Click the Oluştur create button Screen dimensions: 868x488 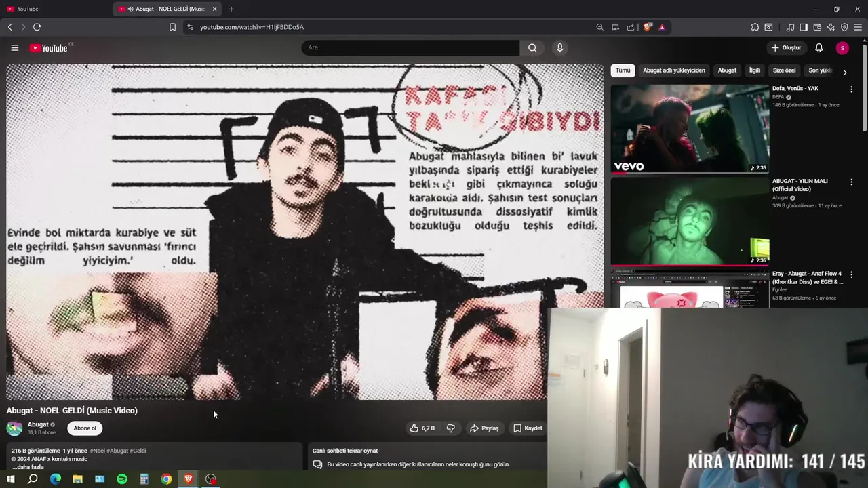pos(787,47)
